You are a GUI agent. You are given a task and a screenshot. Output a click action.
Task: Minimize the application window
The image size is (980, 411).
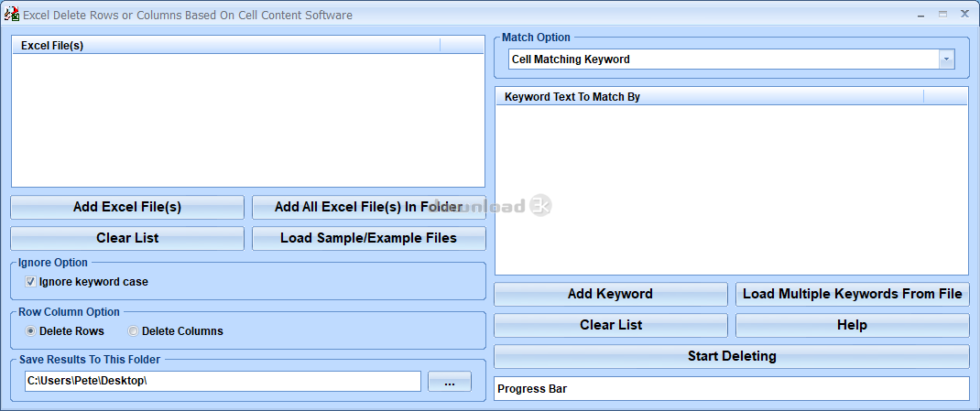tap(922, 14)
